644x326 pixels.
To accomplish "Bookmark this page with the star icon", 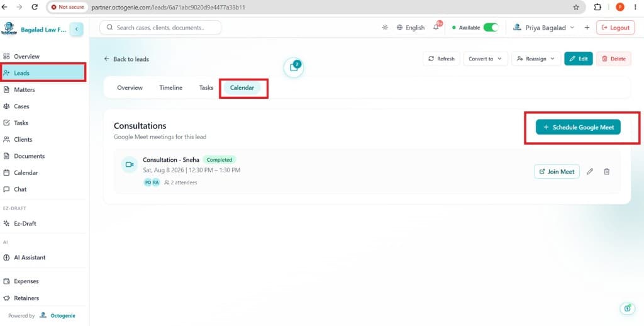I will (x=576, y=7).
